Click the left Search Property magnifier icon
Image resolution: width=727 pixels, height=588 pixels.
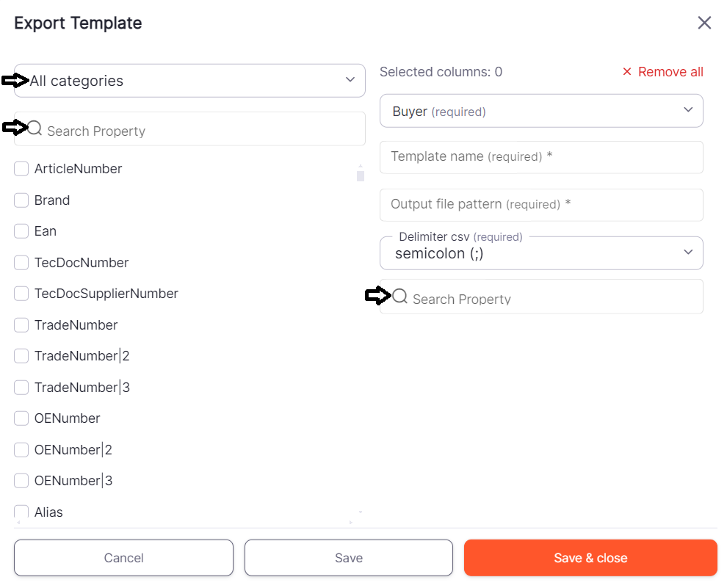pos(35,128)
